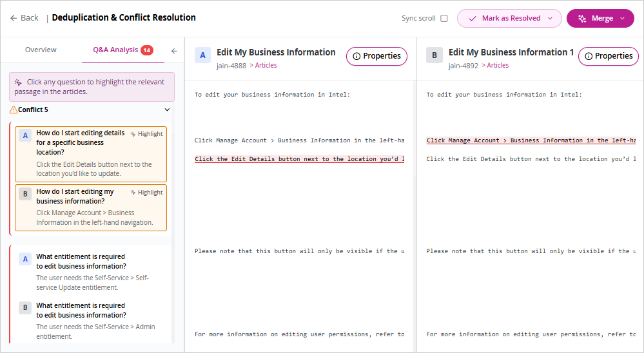Click the 14 count badge on Q&A Analysis
Viewport: 644px width, 353px height.
147,50
